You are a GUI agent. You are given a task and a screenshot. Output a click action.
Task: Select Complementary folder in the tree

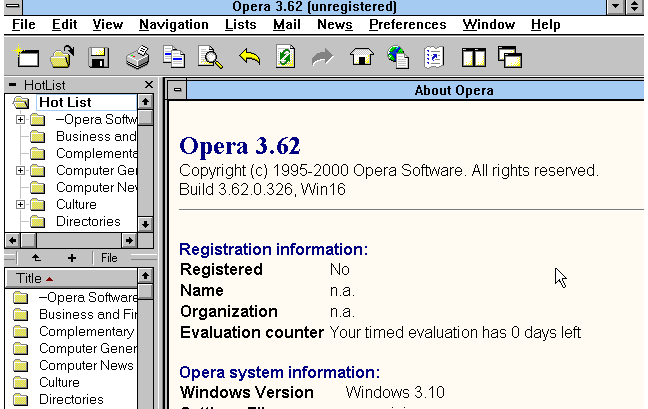click(96, 153)
